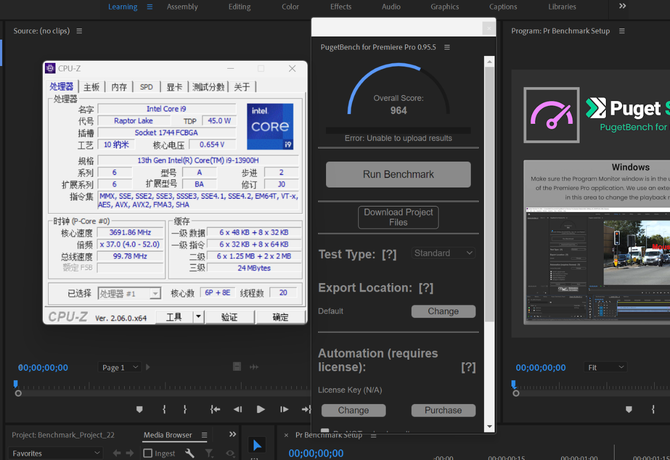
Task: Toggle the Ingest checkbox in Media Browser
Action: pos(147,453)
